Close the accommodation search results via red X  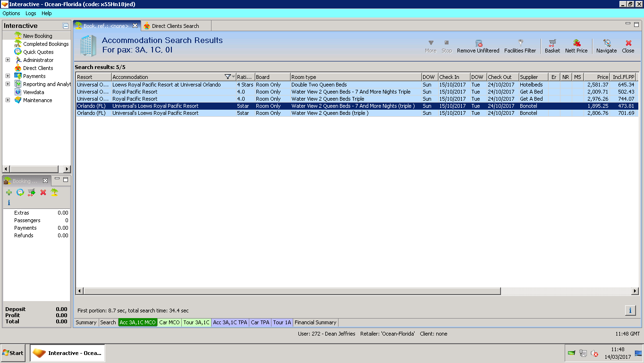[x=628, y=46]
